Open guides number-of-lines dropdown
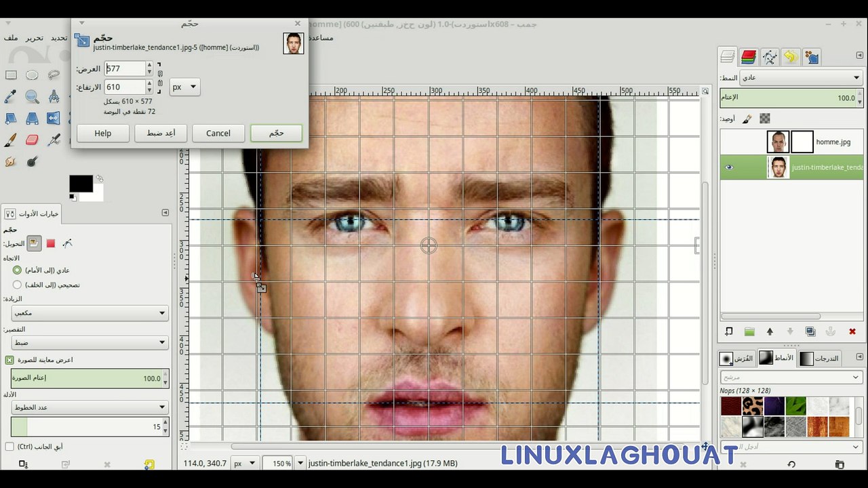The image size is (868, 488). [90, 407]
